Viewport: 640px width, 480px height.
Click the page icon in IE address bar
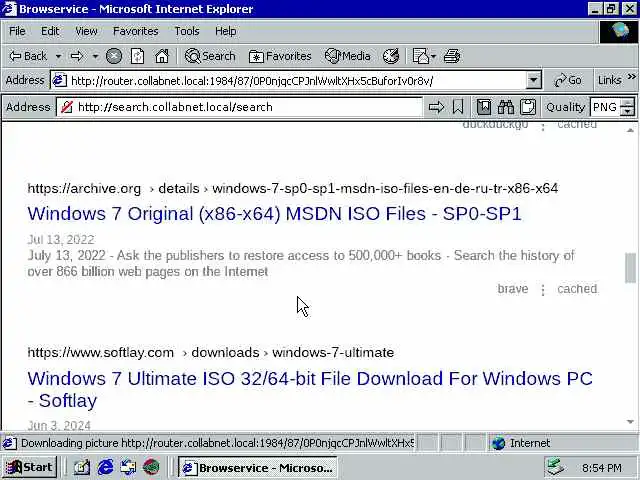coord(60,80)
